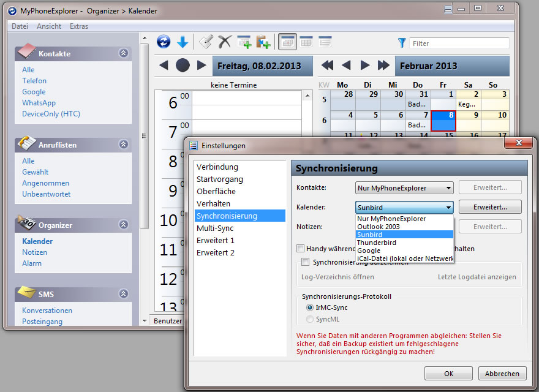The image size is (539, 392).
Task: Select Multi-Sync in the settings list
Action: click(x=215, y=228)
